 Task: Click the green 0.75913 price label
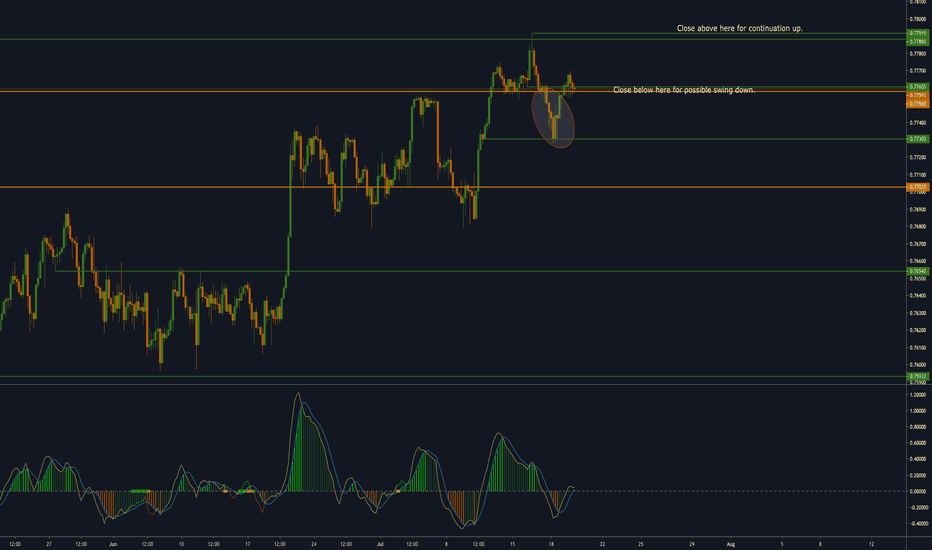point(918,376)
